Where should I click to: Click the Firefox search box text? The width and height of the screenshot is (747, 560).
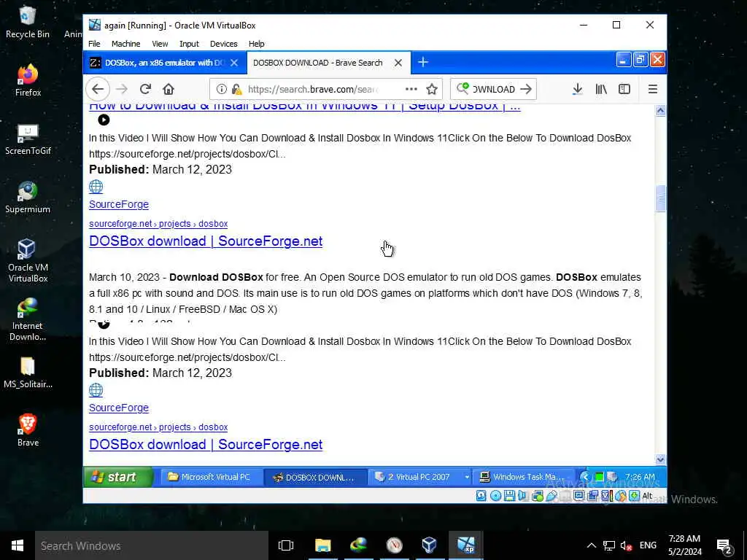[494, 89]
